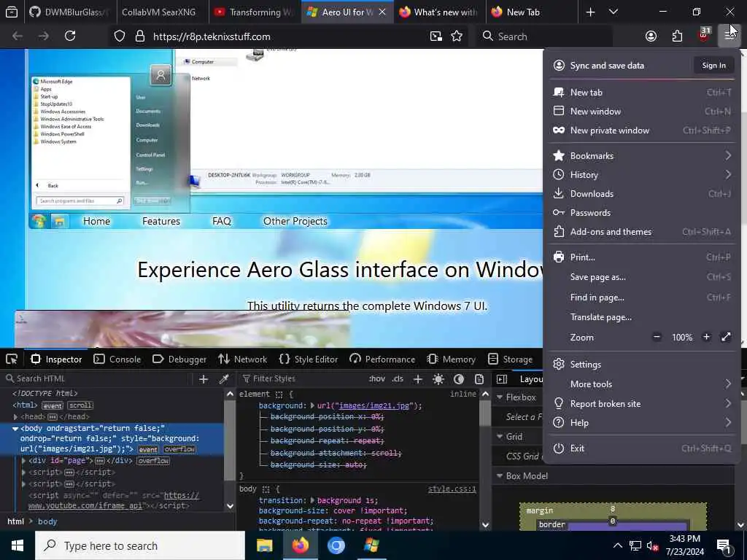The image size is (747, 560).
Task: Toggle print media simulation icon
Action: tap(479, 379)
